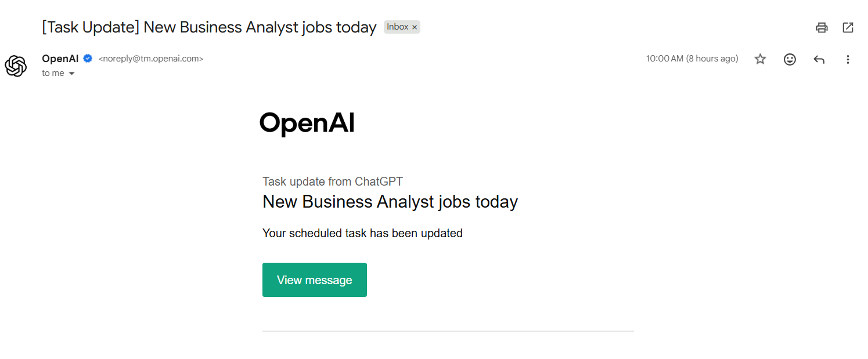Click the OpenAI sender avatar
The width and height of the screenshot is (868, 359).
click(16, 66)
